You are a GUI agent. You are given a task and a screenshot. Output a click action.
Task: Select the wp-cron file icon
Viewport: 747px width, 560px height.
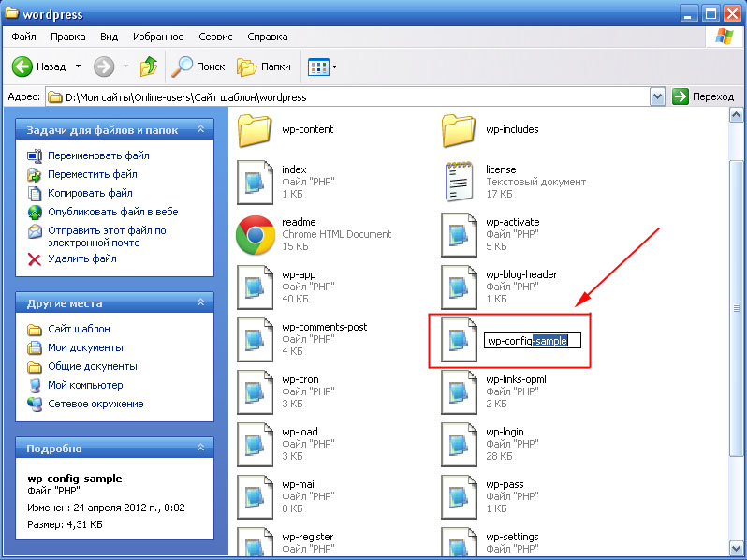pyautogui.click(x=255, y=391)
